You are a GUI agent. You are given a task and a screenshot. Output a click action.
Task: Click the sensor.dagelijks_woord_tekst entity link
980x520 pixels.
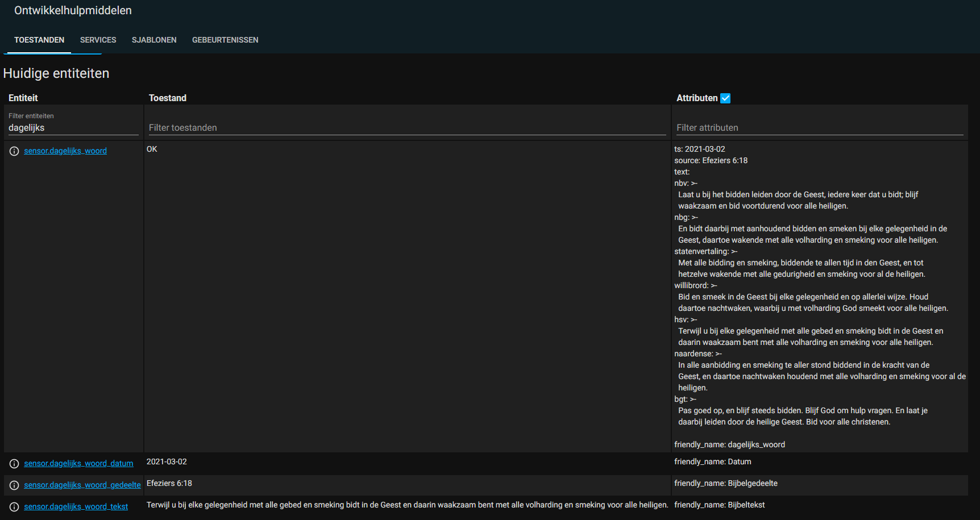click(76, 507)
